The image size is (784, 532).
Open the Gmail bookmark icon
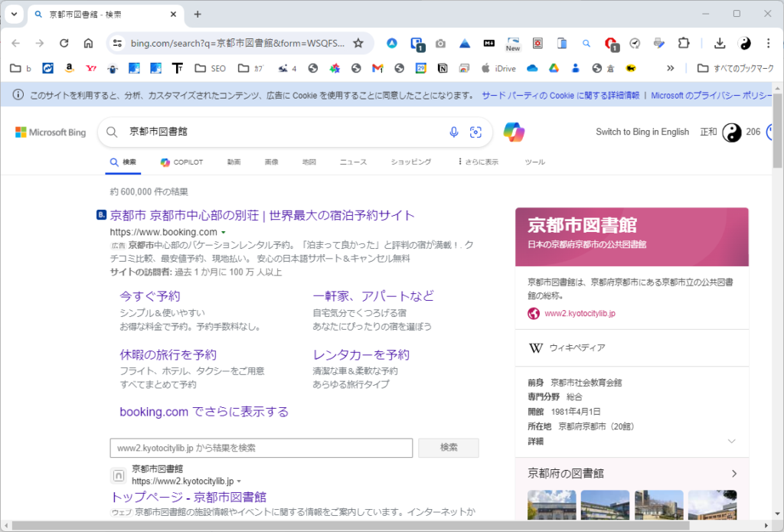pyautogui.click(x=377, y=68)
